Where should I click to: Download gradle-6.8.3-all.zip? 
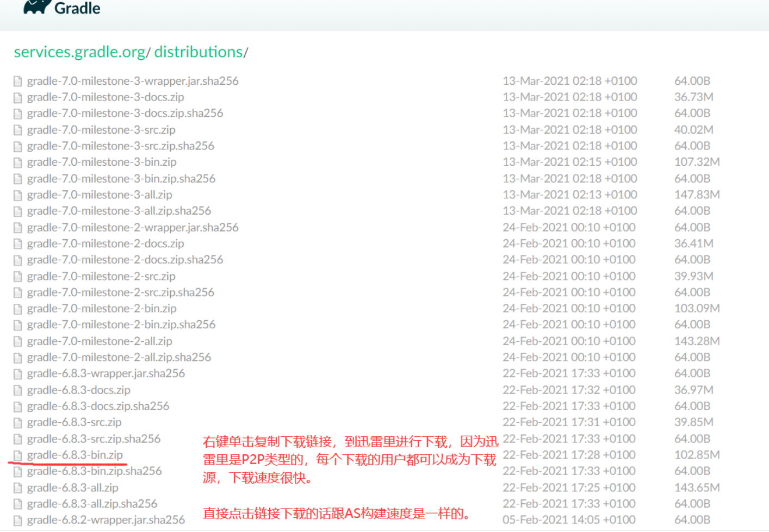click(72, 487)
